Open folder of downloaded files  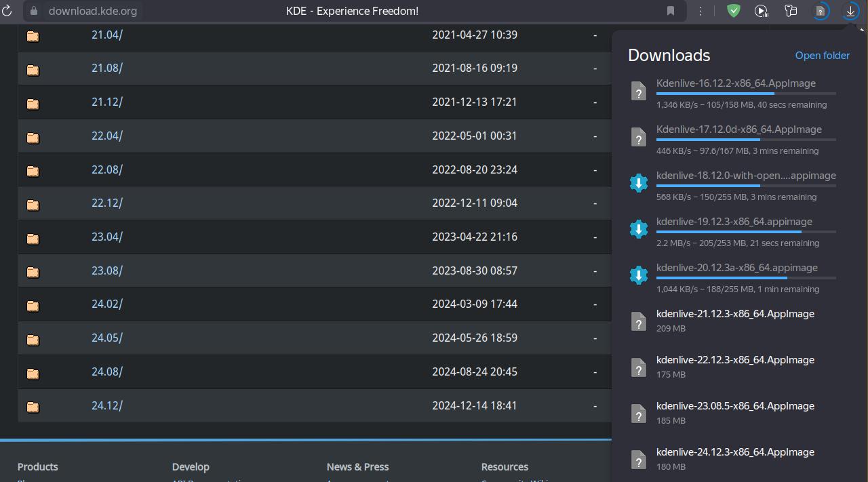tap(822, 56)
